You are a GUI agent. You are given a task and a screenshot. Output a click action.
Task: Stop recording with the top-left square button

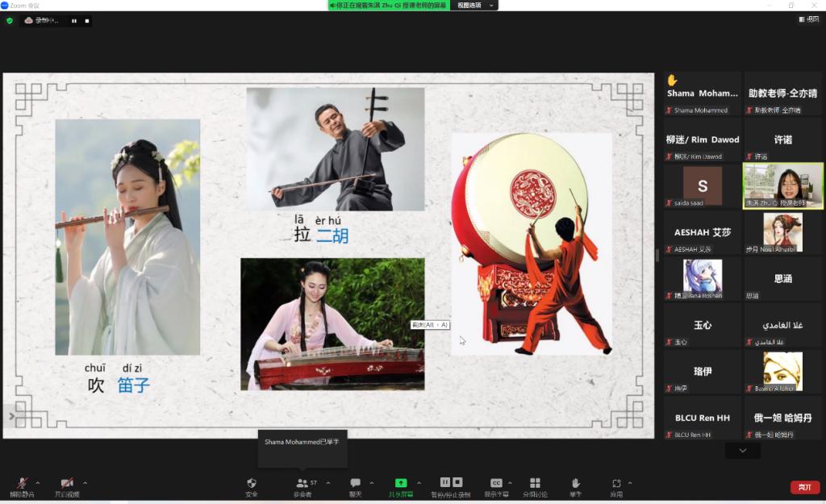pos(87,21)
